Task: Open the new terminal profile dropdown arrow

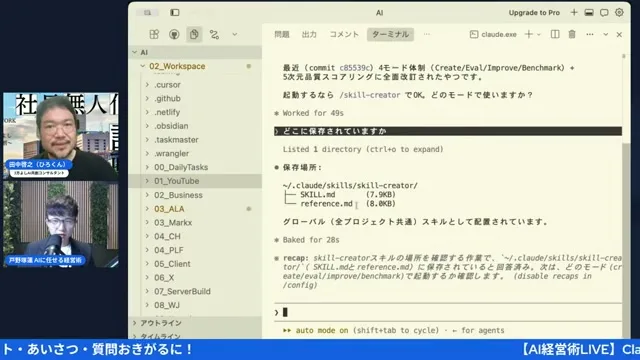Action: (539, 35)
